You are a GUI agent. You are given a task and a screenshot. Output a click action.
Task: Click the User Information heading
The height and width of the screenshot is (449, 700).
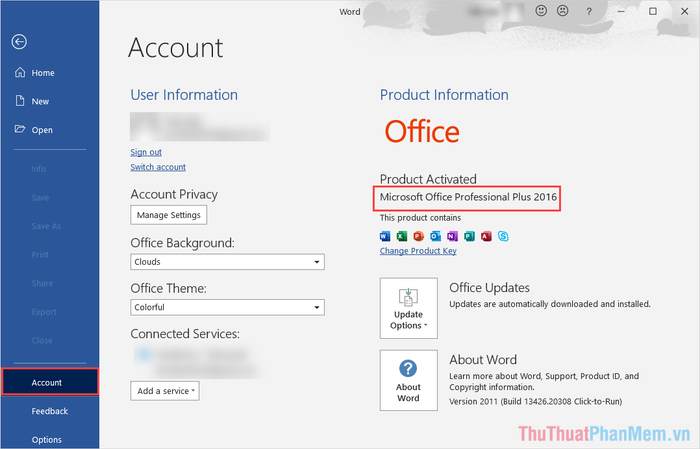pos(184,95)
